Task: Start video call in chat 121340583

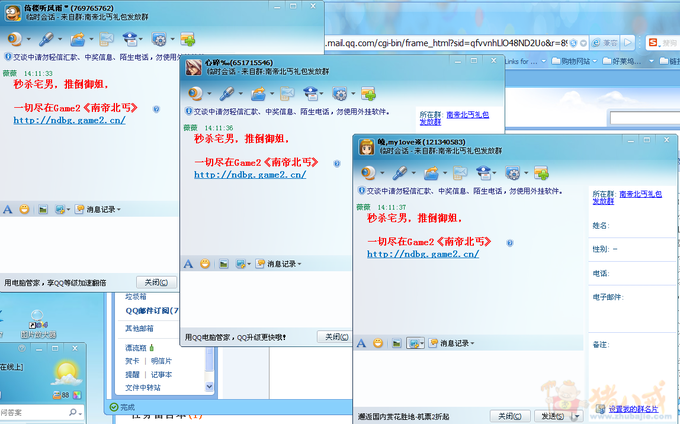Action: pos(369,173)
